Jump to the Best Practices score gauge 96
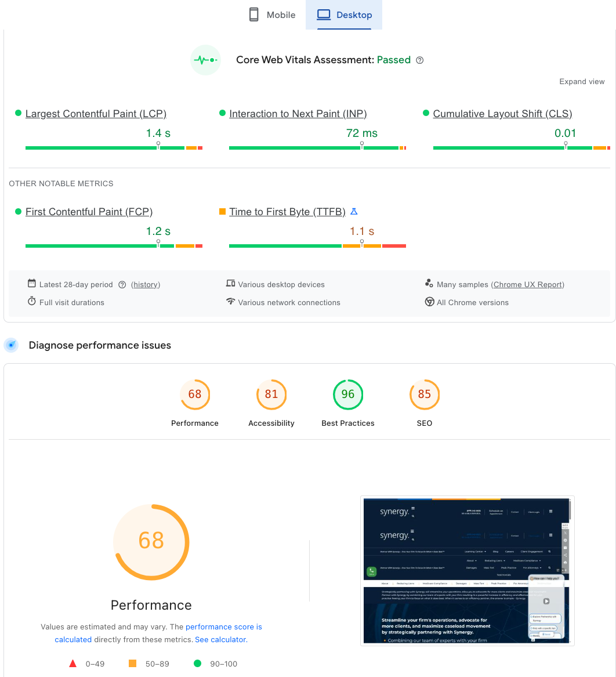This screenshot has width=616, height=677. 348,394
